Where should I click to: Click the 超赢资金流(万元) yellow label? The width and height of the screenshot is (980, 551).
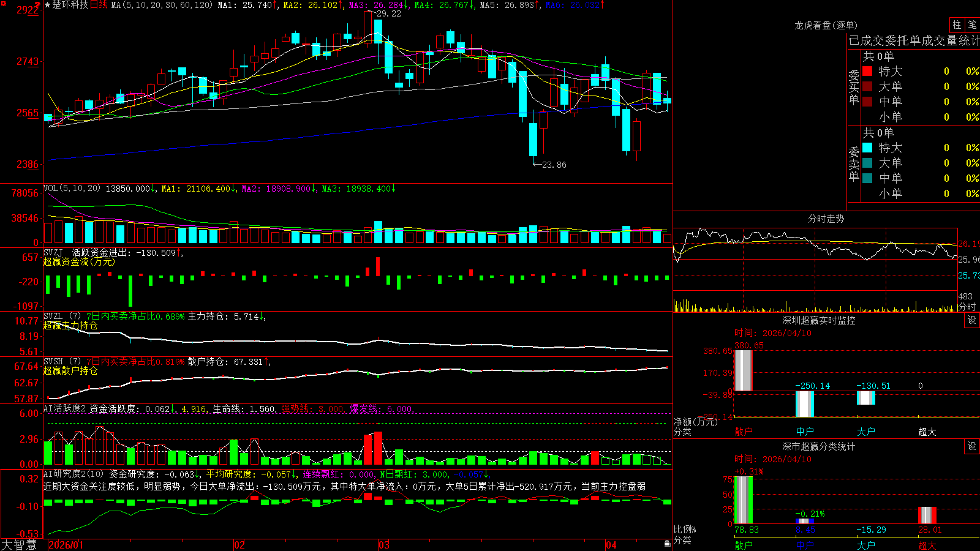click(x=79, y=261)
